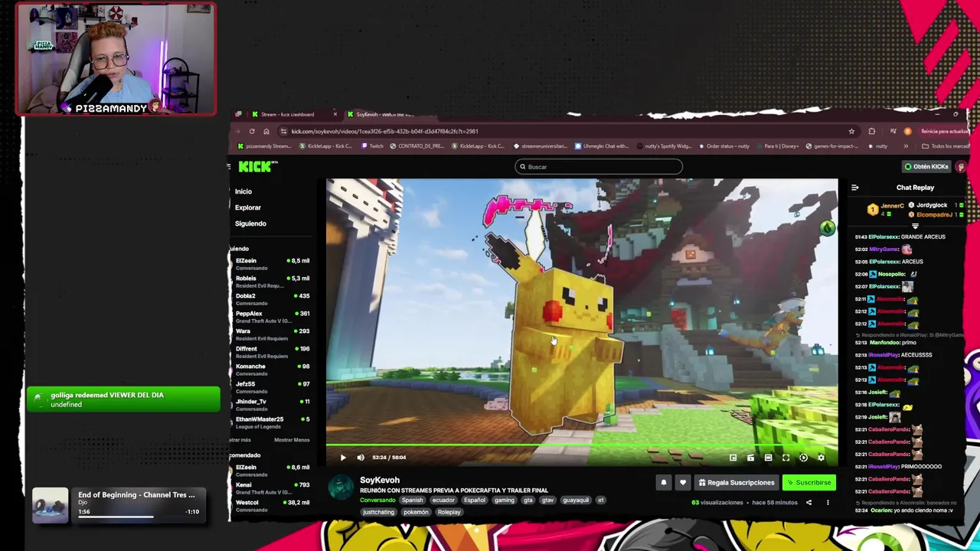
Task: Open ElZeein channel with 8,5 mil viewers
Action: [x=272, y=264]
